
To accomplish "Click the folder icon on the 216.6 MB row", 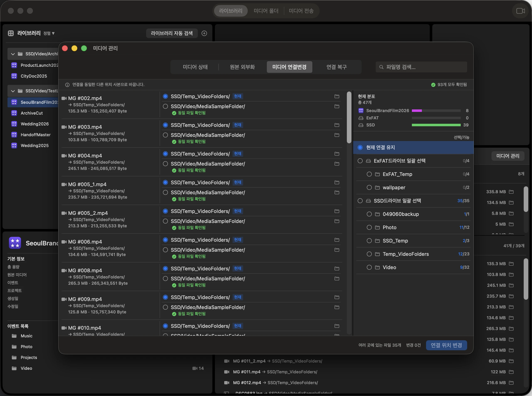I will 511,382.
